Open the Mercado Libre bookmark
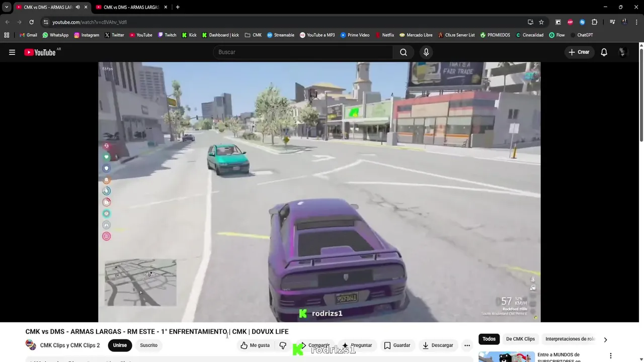The width and height of the screenshot is (644, 362). [416, 35]
